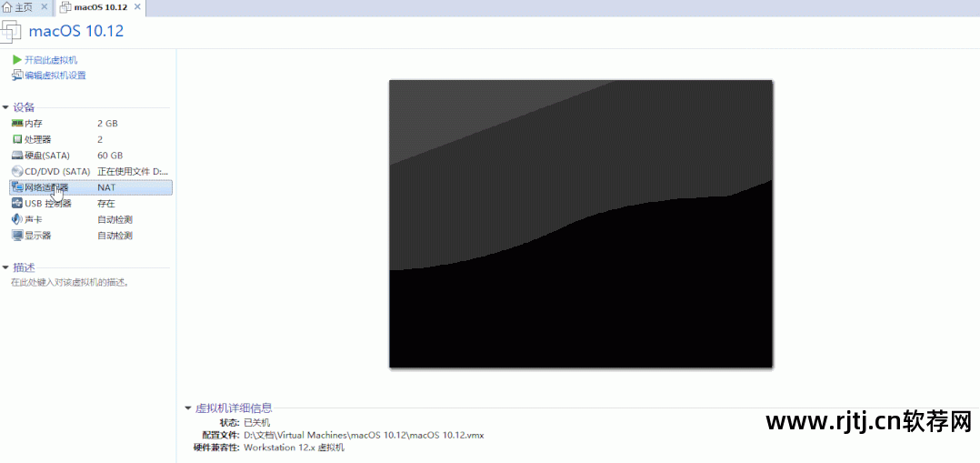980x463 pixels.
Task: Click the 处理器 processor icon
Action: [17, 139]
